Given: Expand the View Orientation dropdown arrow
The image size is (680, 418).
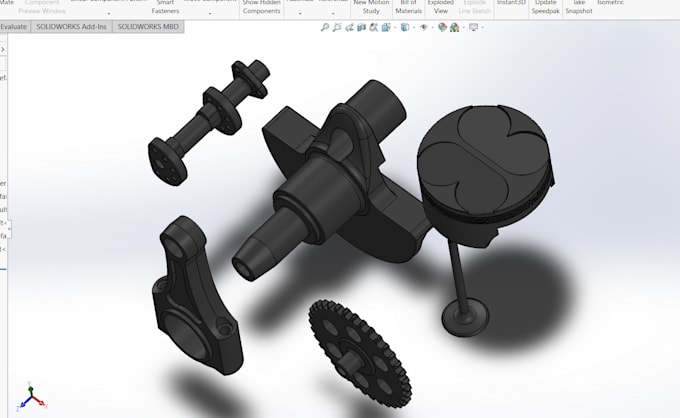Looking at the screenshot, I should [395, 28].
